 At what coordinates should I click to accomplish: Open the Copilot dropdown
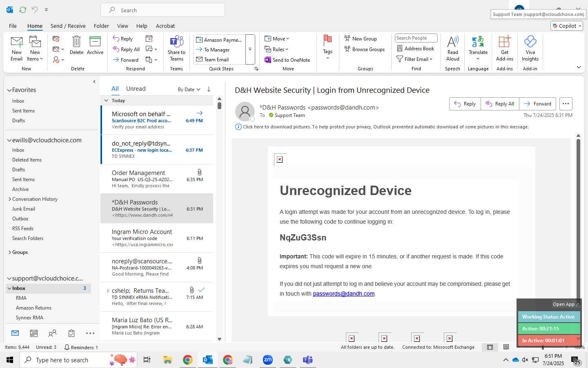[x=567, y=26]
